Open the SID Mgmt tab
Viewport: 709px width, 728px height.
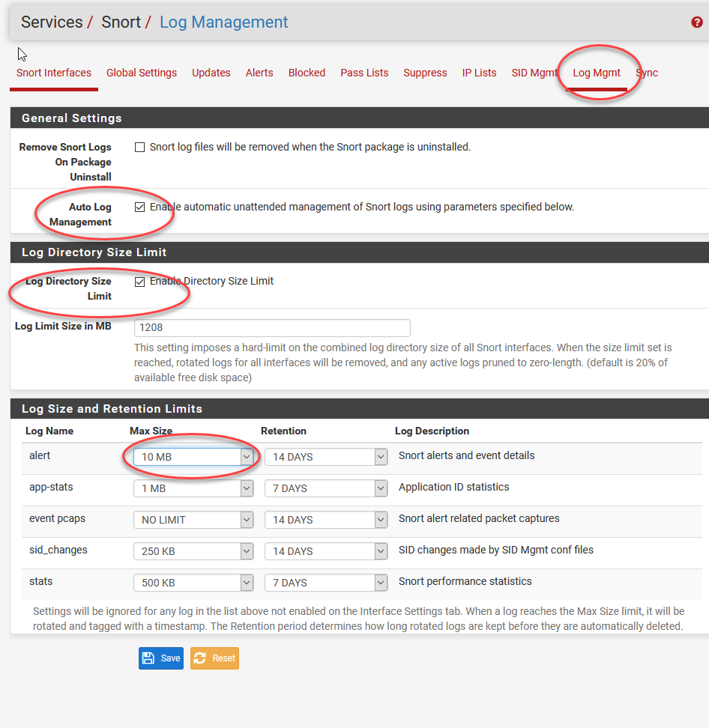pos(534,73)
